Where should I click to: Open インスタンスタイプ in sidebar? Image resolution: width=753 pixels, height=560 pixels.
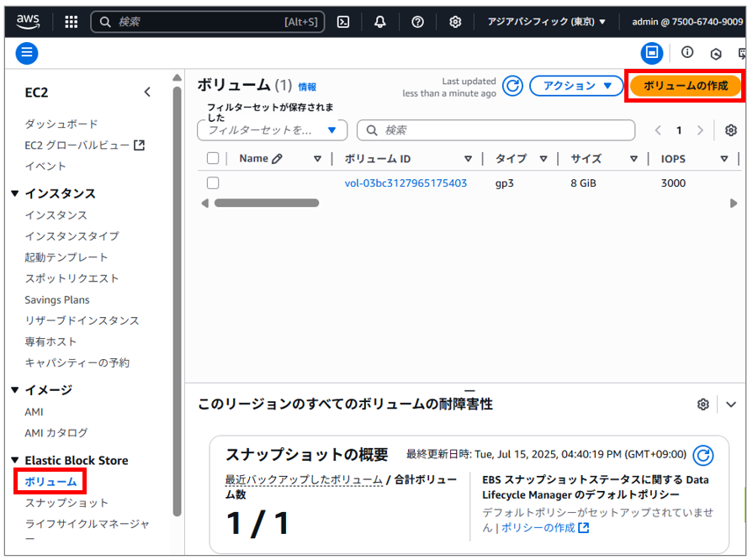pyautogui.click(x=72, y=236)
